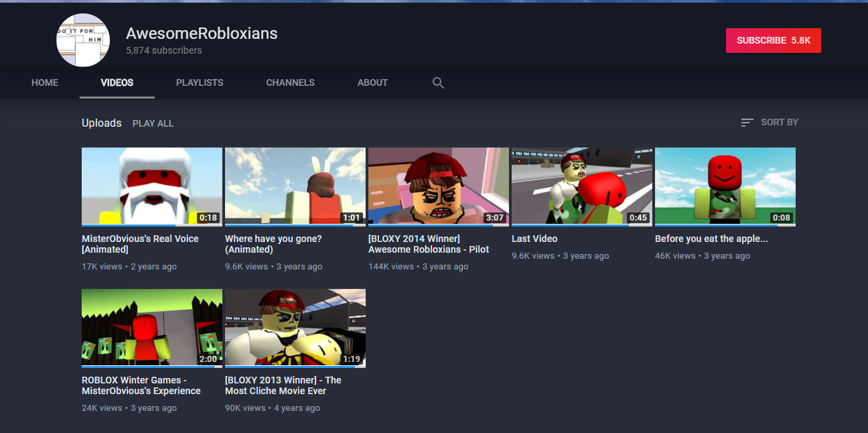Click the 3:07 duration badge
Viewport: 868px width, 433px height.
tap(495, 218)
